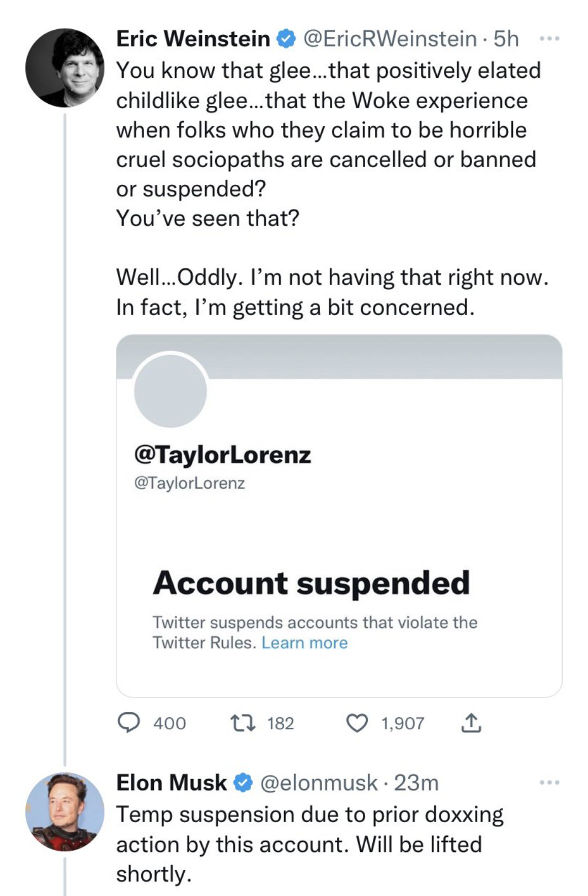Open Elon Musk's profile picture

click(65, 812)
